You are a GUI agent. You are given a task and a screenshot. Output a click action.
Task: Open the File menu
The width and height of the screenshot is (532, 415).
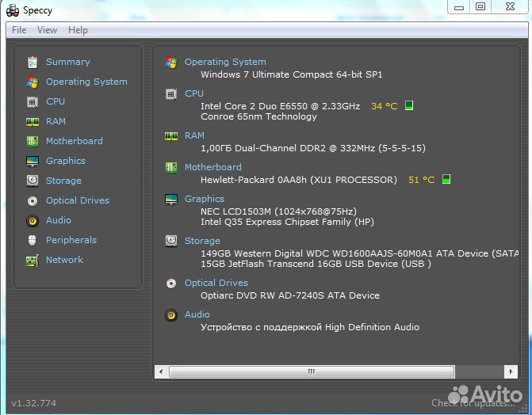coord(19,30)
